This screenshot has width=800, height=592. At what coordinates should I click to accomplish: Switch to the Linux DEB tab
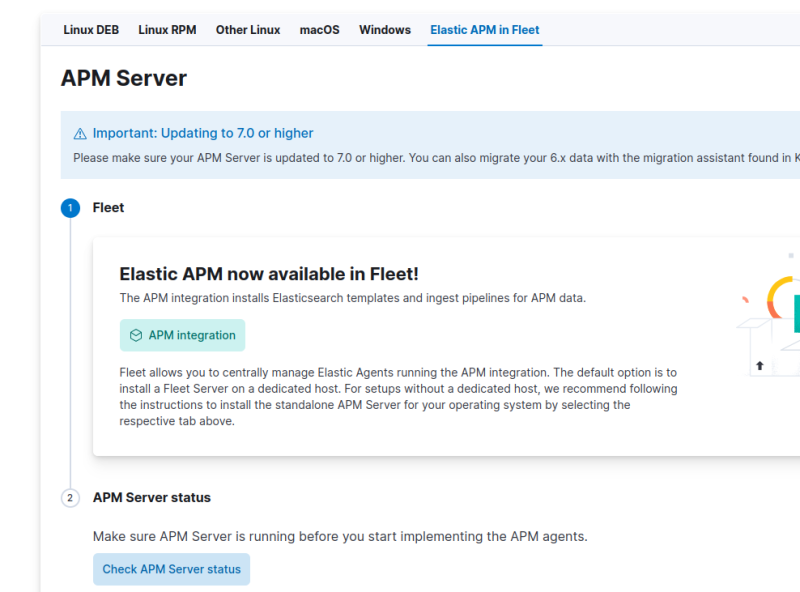click(x=91, y=30)
